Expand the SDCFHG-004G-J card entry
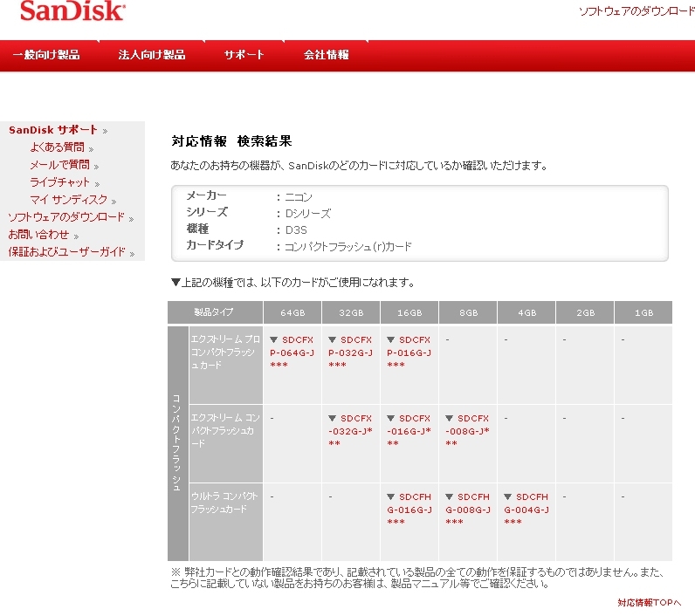695x616 pixels. point(526,510)
